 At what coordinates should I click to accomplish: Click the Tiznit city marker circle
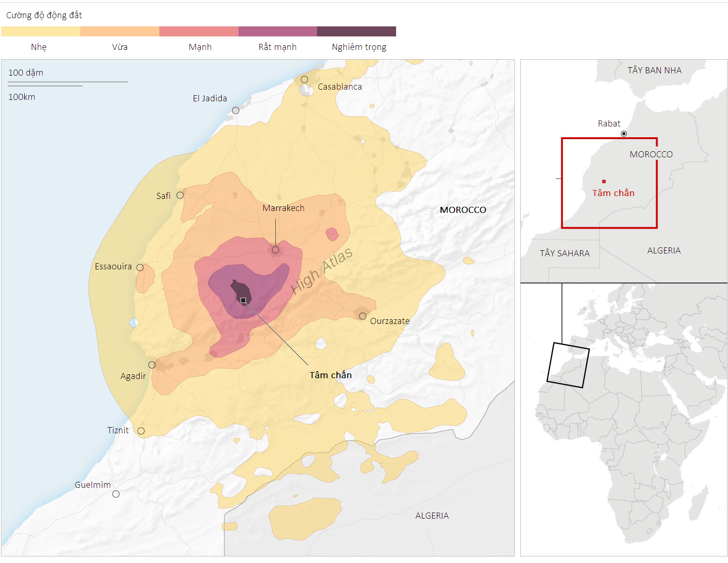141,431
